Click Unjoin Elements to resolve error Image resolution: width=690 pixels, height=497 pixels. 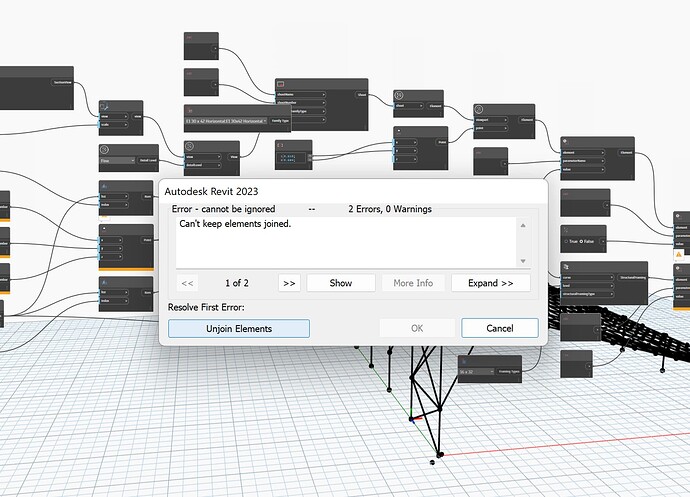(x=239, y=329)
